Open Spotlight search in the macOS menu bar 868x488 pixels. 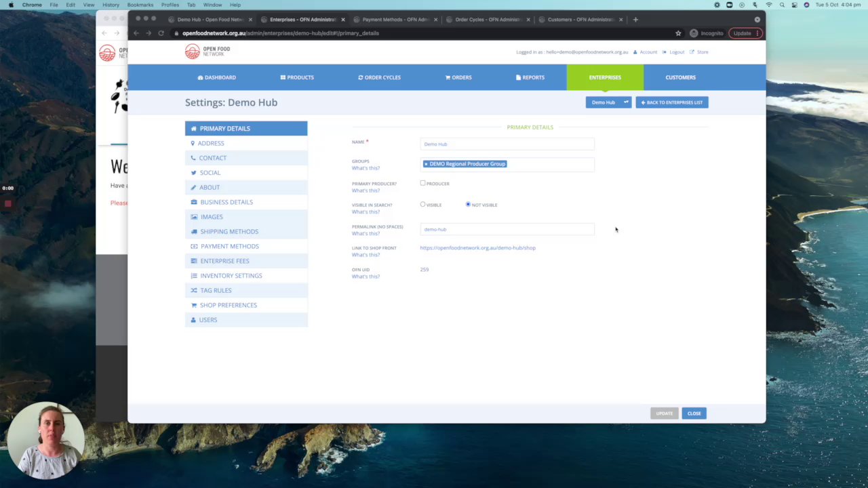tap(782, 5)
